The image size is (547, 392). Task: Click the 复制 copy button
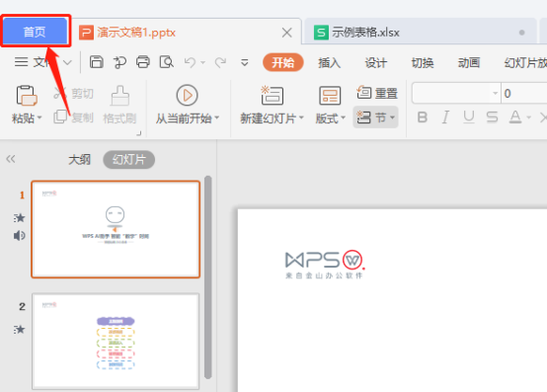74,118
